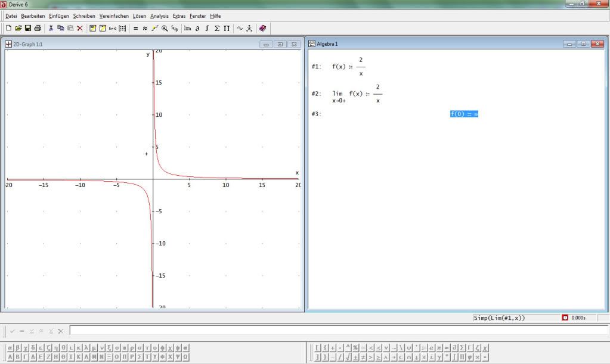The image size is (610, 364).
Task: Copy selection with the copy icon
Action: [x=60, y=28]
